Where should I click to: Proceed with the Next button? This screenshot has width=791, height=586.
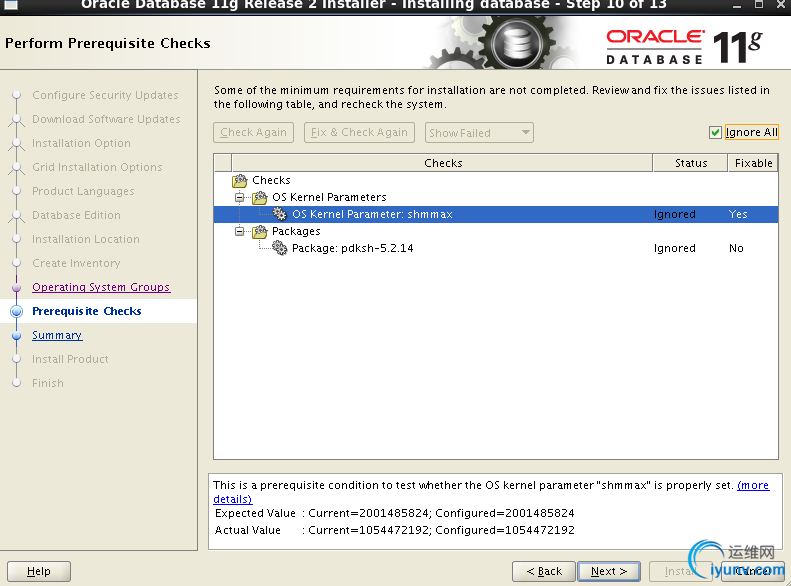pos(609,571)
